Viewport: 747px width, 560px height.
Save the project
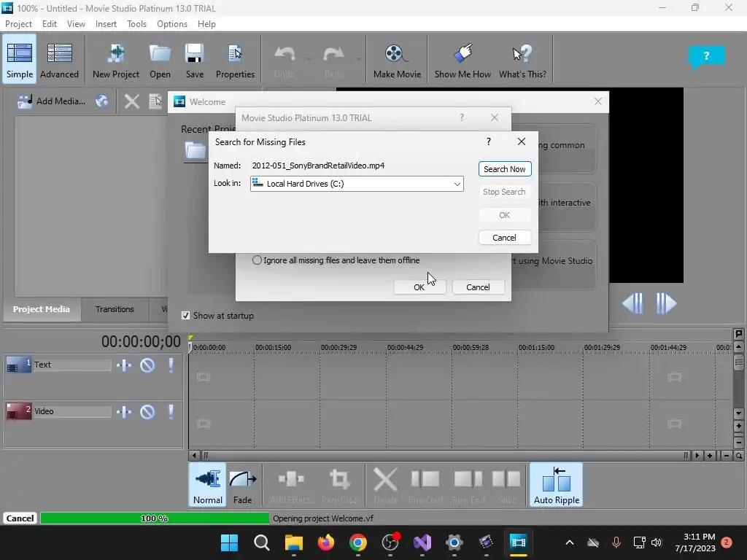click(194, 59)
